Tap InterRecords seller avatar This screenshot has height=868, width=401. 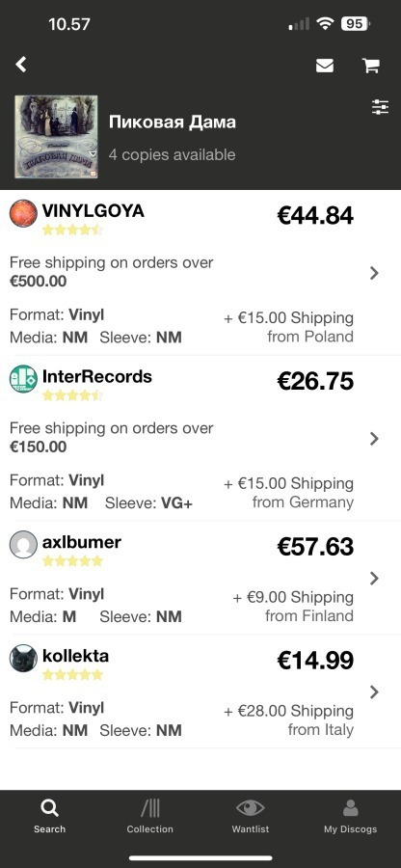click(23, 379)
